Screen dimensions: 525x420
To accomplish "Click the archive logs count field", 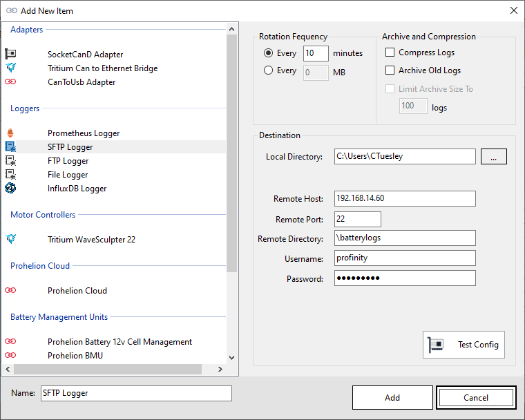I will click(413, 106).
